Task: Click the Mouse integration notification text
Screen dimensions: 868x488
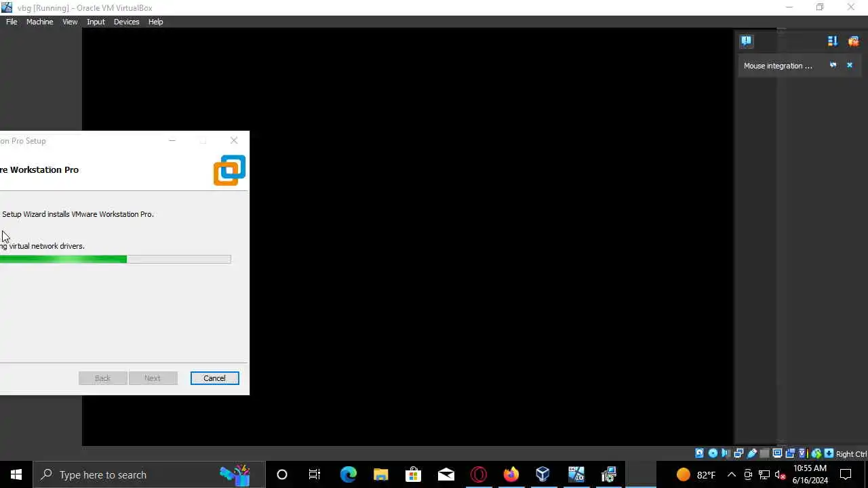Action: tap(778, 66)
